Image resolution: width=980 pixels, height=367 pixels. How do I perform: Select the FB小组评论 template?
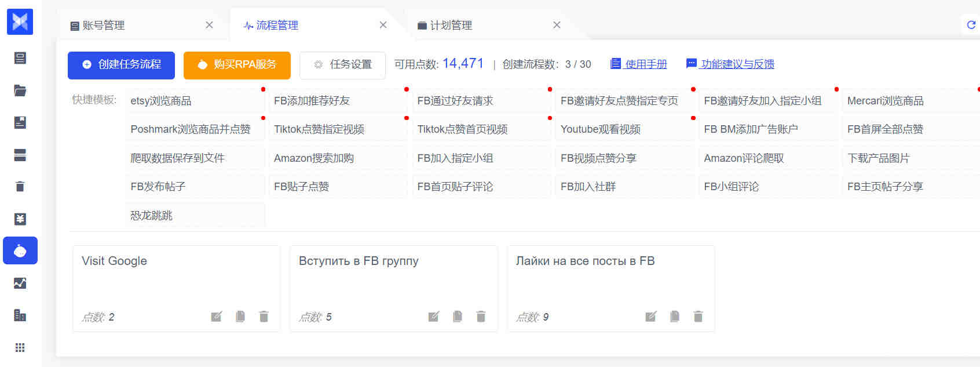[769, 187]
